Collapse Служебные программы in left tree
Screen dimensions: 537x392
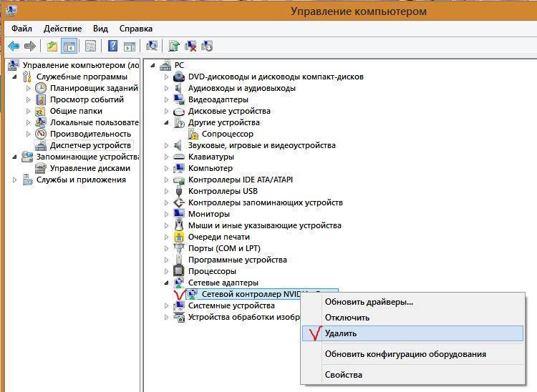pos(15,77)
